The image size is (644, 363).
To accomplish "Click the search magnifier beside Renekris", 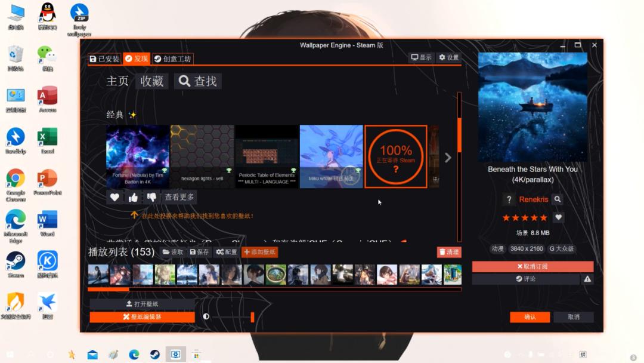I will (556, 199).
